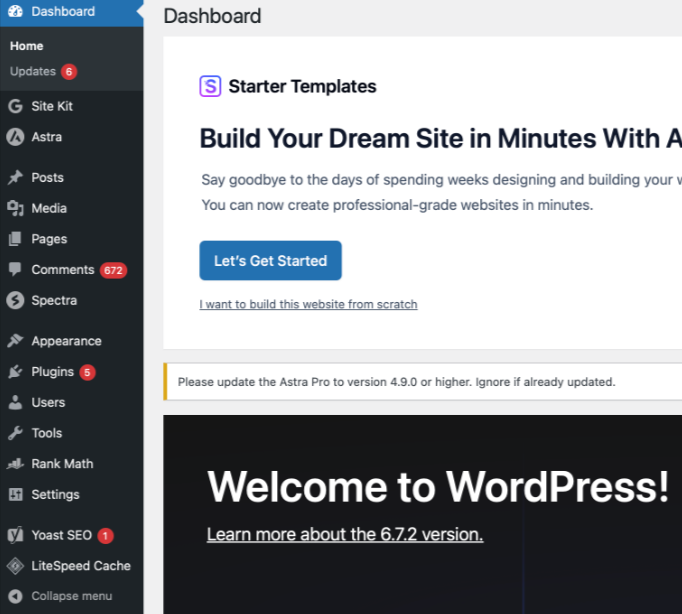Click the Collapse menu label

pyautogui.click(x=72, y=596)
